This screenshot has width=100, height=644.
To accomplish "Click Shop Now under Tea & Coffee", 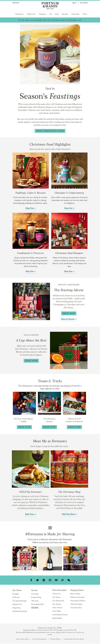I will coord(31,360).
